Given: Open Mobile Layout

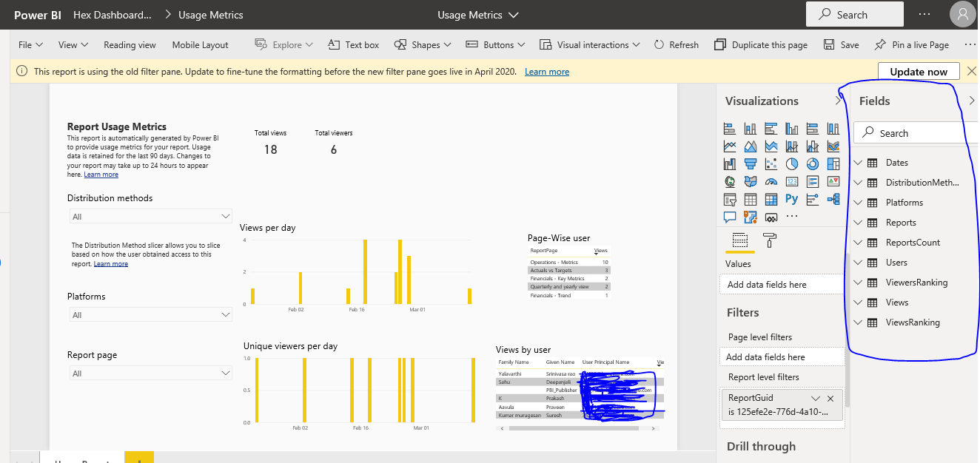Looking at the screenshot, I should 200,45.
